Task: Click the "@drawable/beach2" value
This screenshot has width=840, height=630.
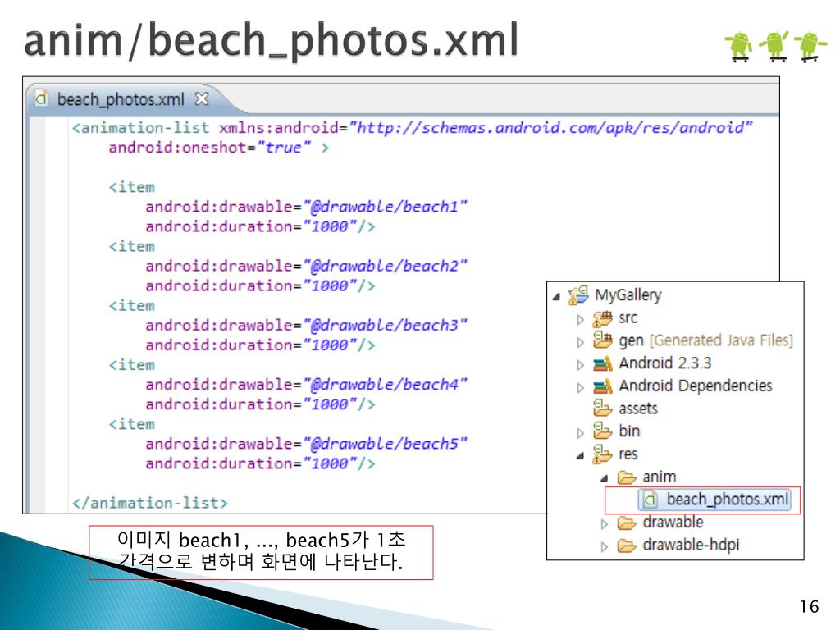Action: 386,267
